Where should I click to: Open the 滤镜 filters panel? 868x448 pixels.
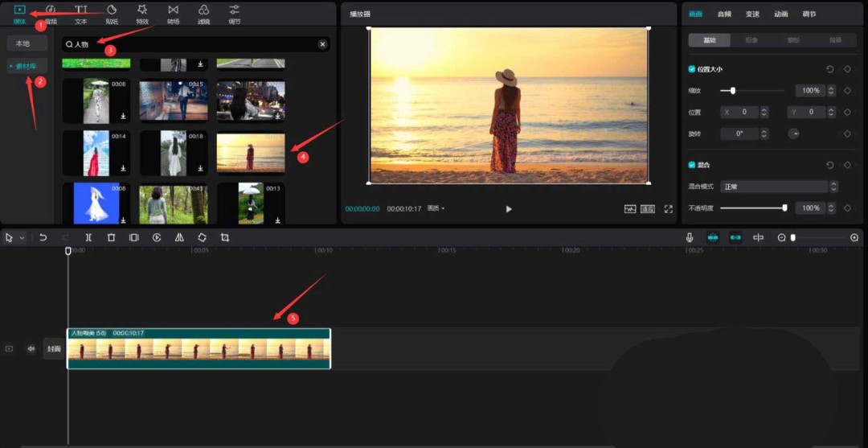pyautogui.click(x=203, y=14)
